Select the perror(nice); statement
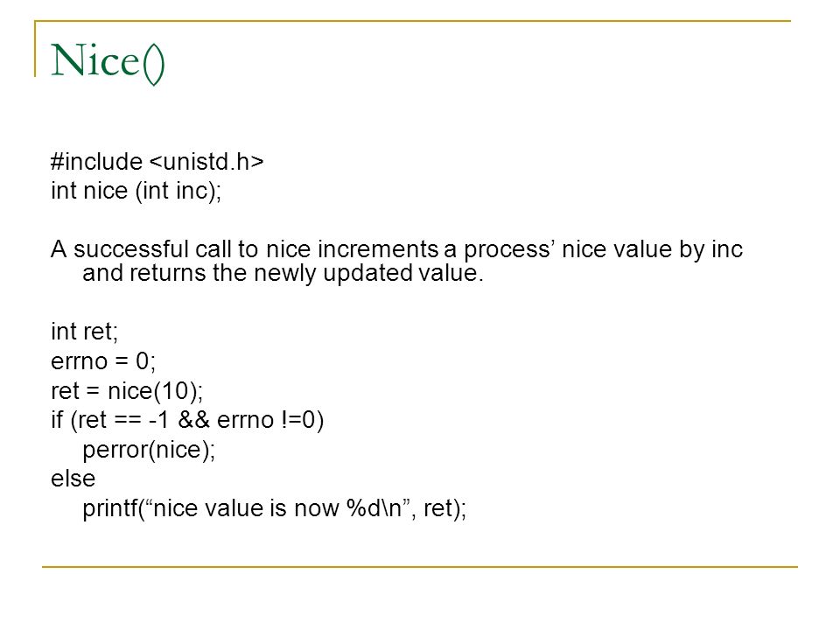Screen dimensions: 840x630 pyautogui.click(x=149, y=450)
